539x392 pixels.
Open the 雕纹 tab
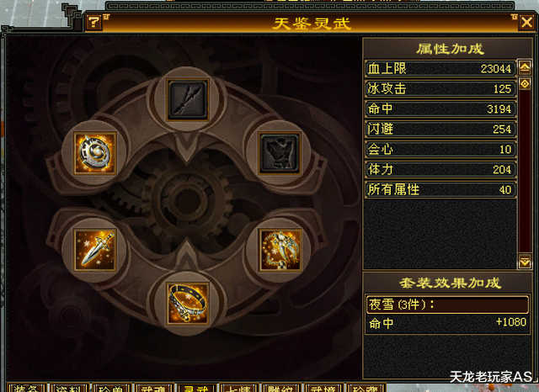coord(280,388)
